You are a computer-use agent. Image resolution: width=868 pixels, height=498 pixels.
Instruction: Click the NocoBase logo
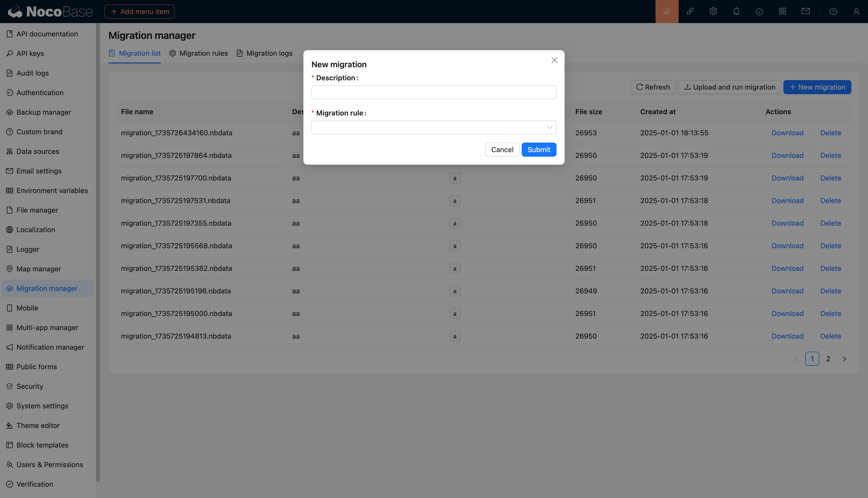(x=50, y=12)
